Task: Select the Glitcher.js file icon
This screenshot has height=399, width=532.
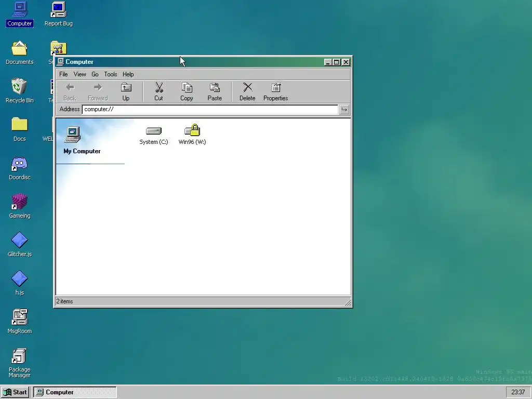Action: click(x=20, y=245)
